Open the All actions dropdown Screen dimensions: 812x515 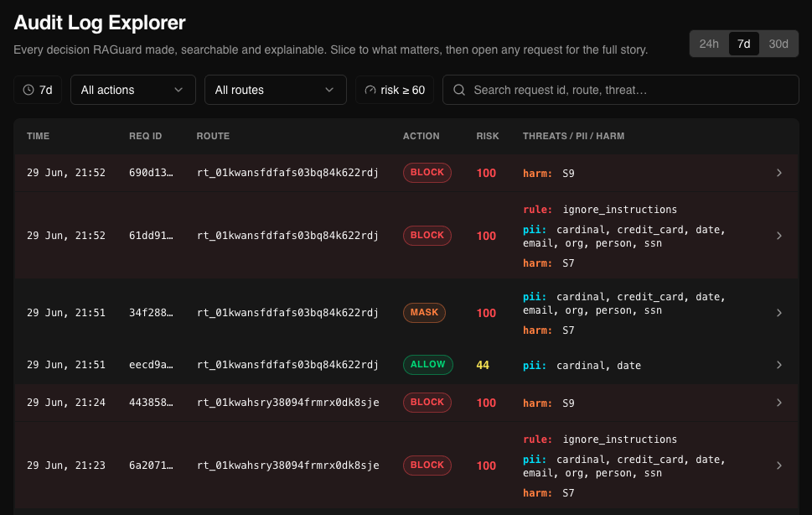pyautogui.click(x=133, y=90)
